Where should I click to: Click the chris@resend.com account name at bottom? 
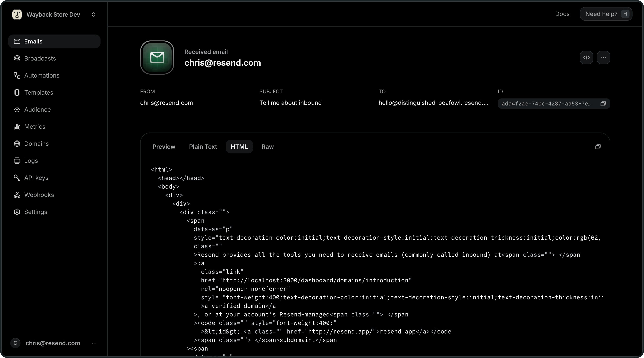point(53,343)
